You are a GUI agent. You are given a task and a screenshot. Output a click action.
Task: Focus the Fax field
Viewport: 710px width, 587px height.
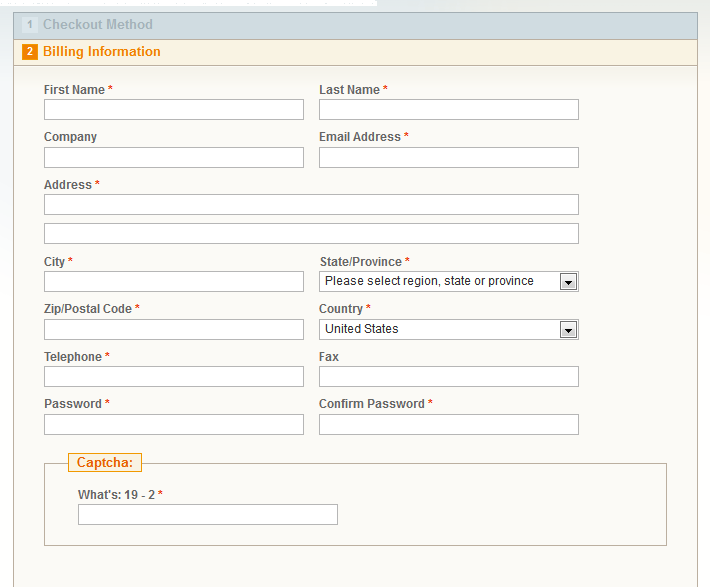449,377
